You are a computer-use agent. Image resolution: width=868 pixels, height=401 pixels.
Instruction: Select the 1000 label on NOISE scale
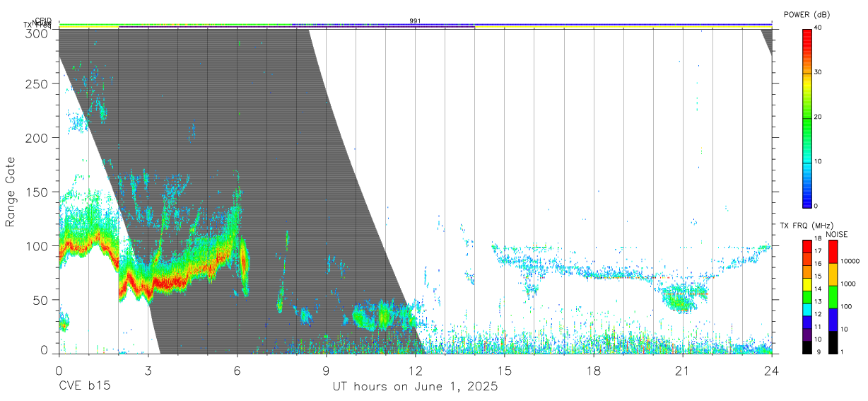[x=848, y=284]
